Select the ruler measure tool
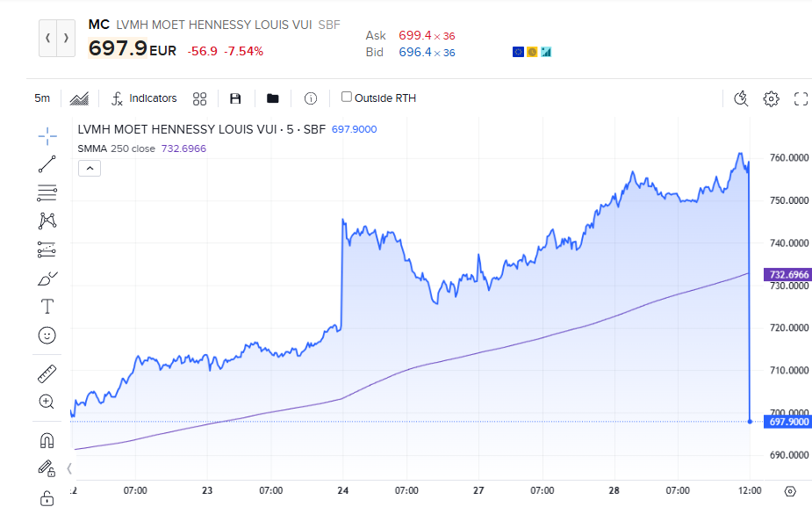Image resolution: width=812 pixels, height=507 pixels. (x=47, y=373)
